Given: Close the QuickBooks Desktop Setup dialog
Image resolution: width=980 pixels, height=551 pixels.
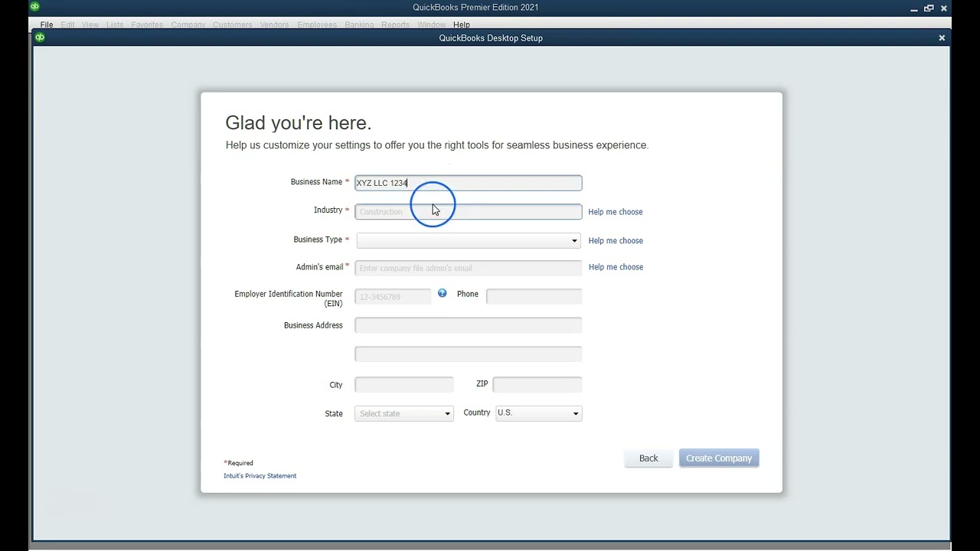Looking at the screenshot, I should pos(942,37).
